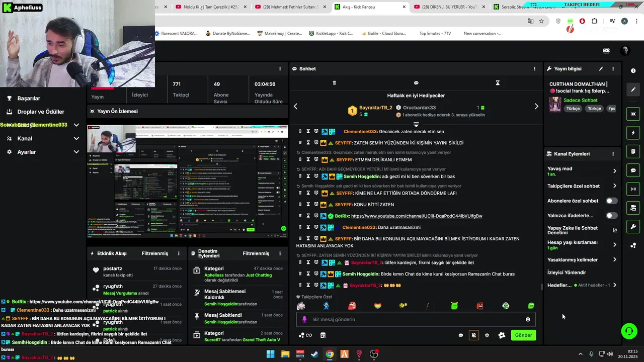
Task: Click the stream preview thumbnail
Action: click(188, 181)
